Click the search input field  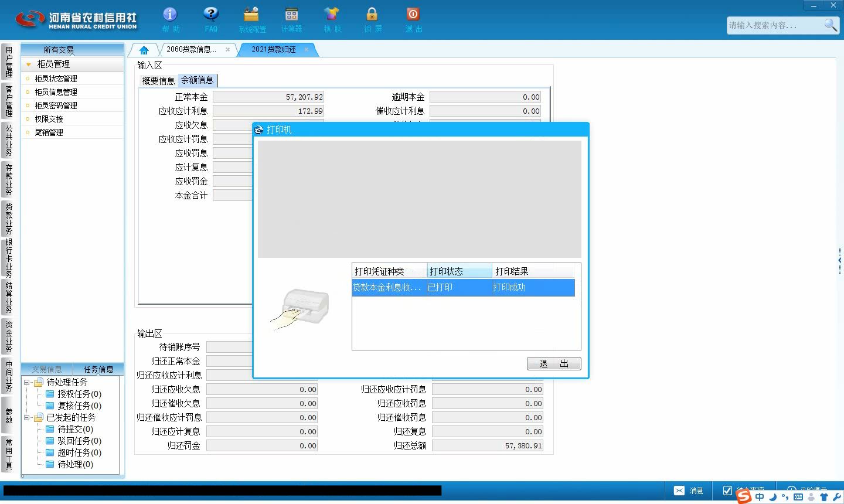pos(774,25)
